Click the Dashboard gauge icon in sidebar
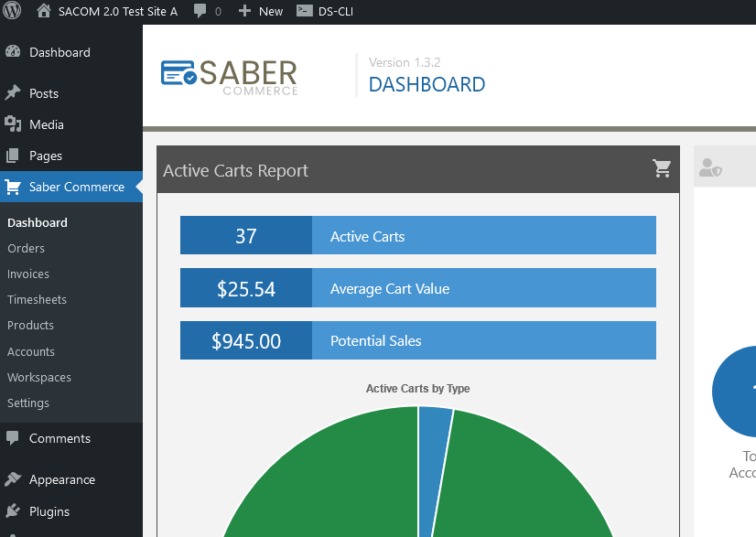The height and width of the screenshot is (537, 756). pos(13,51)
